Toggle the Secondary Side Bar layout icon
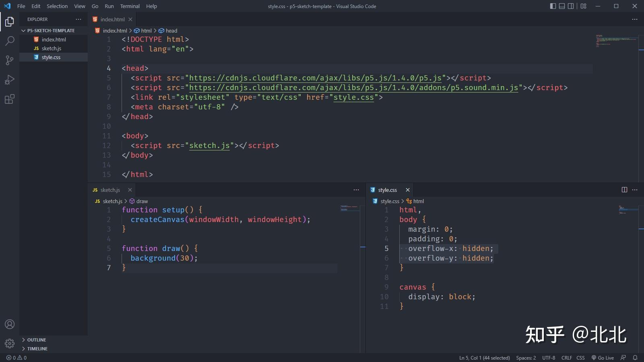 (570, 6)
